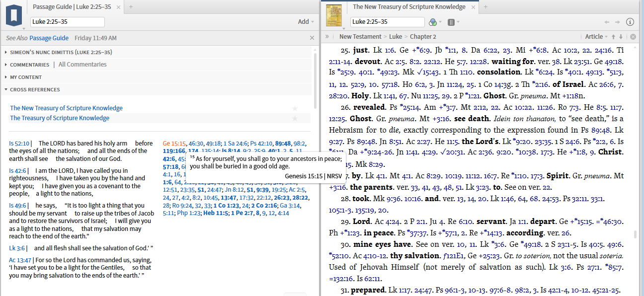Navigate to next article with down arrow

(x=621, y=37)
